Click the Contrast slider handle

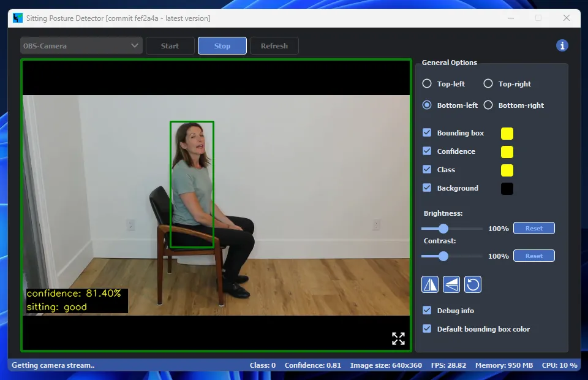pos(443,256)
